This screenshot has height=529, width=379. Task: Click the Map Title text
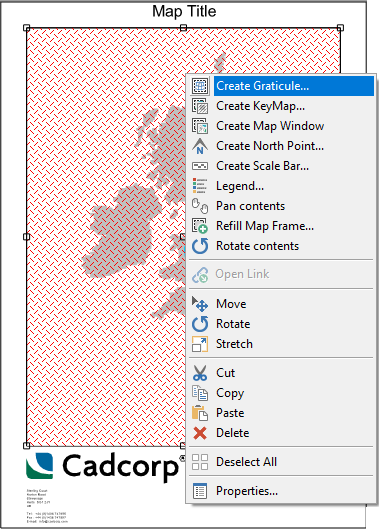tap(184, 11)
